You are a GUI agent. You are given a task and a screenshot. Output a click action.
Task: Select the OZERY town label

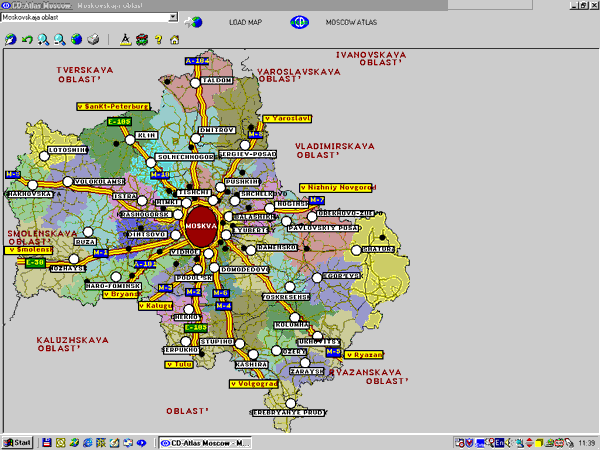[294, 351]
